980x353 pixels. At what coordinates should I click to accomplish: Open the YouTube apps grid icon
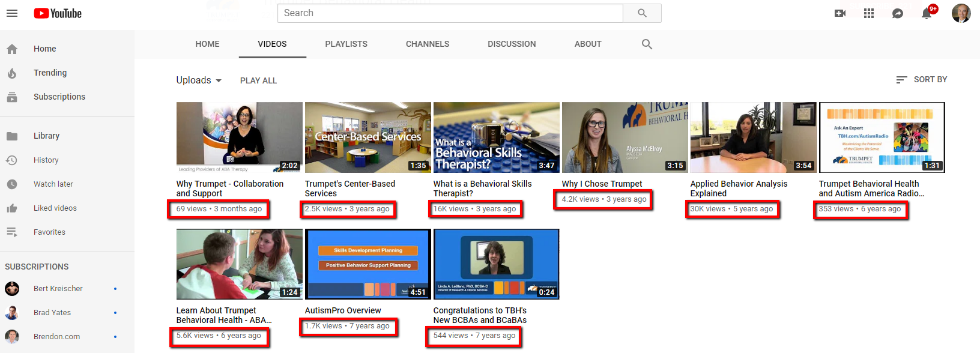coord(869,13)
